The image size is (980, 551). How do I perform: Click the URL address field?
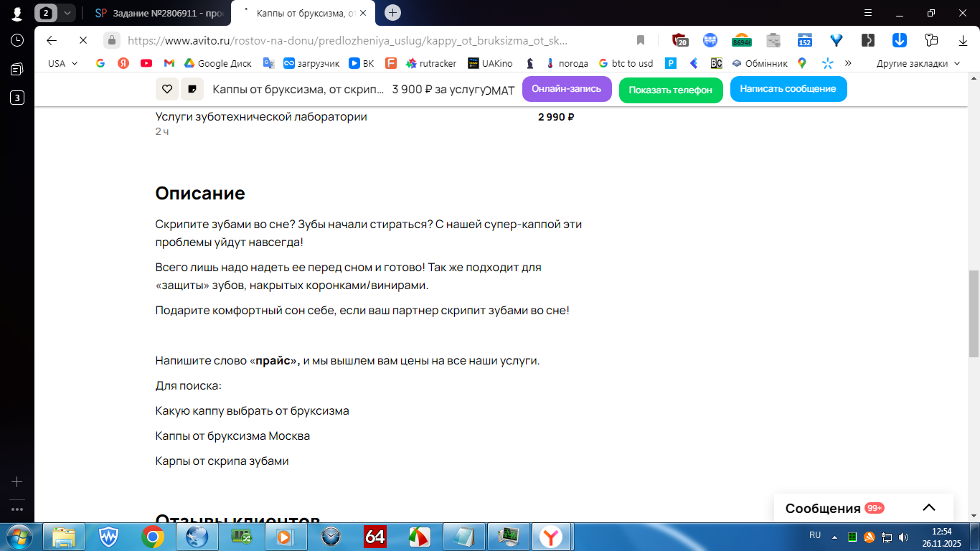348,40
